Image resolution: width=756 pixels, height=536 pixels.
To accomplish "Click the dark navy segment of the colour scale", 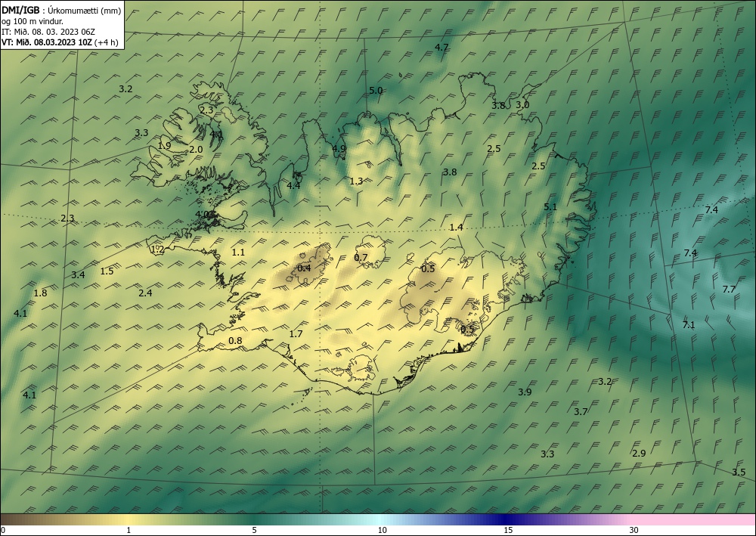I will 505,519.
